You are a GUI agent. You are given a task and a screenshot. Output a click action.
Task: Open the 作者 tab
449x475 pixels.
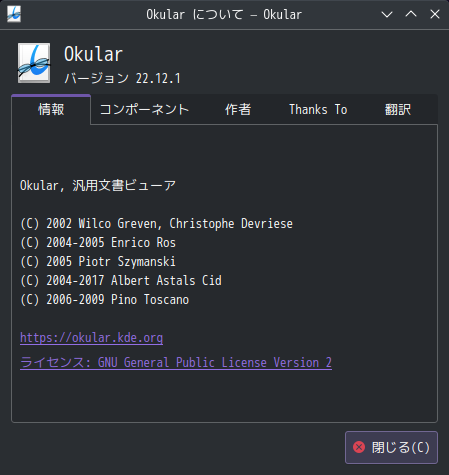238,110
